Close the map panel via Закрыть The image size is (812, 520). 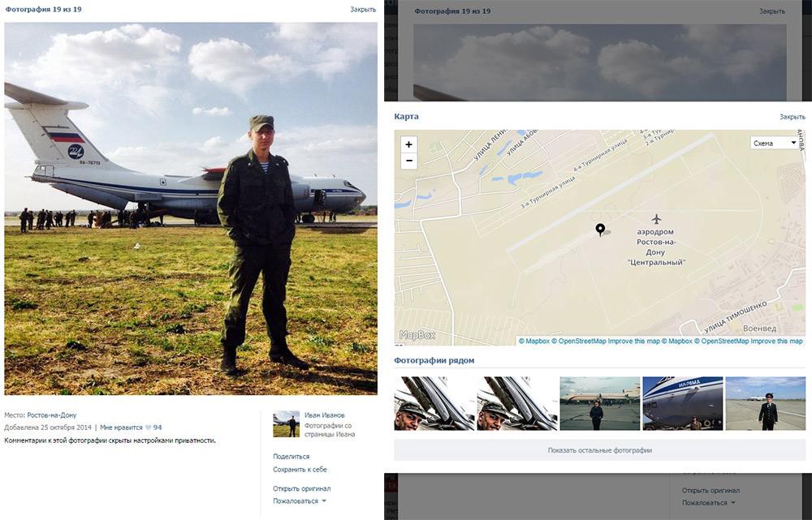793,117
